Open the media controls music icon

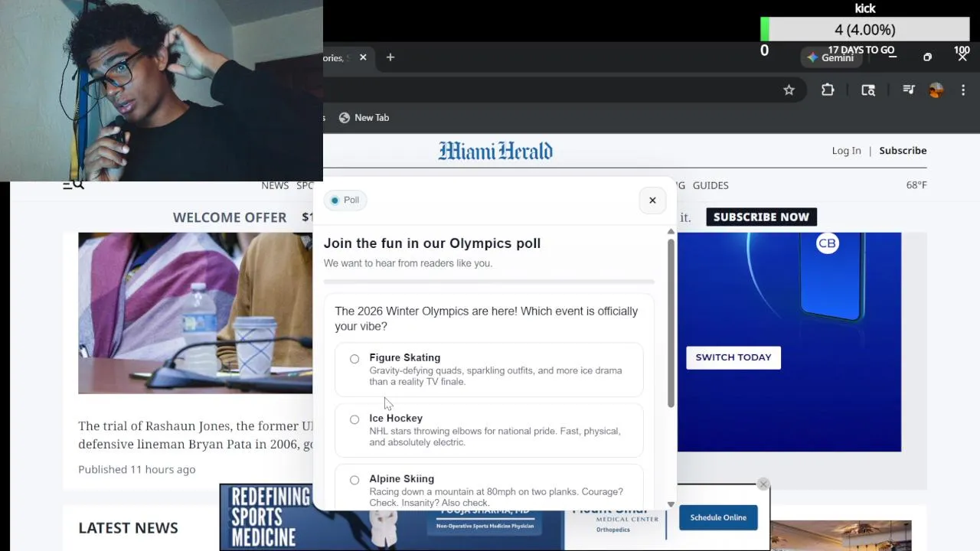909,90
